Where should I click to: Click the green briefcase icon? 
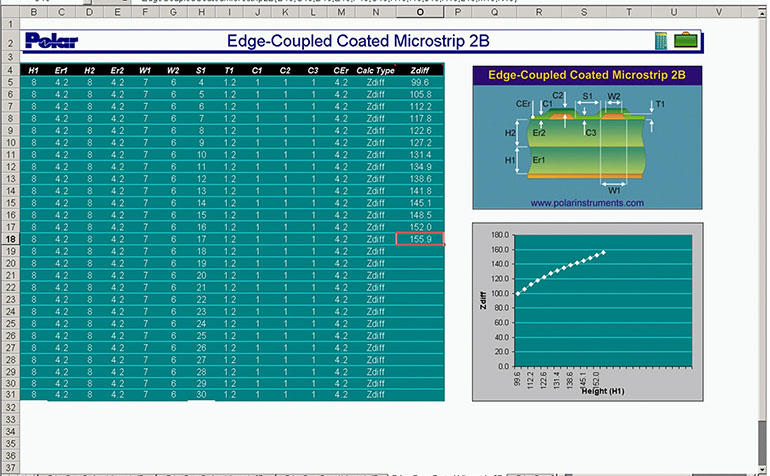[x=686, y=41]
